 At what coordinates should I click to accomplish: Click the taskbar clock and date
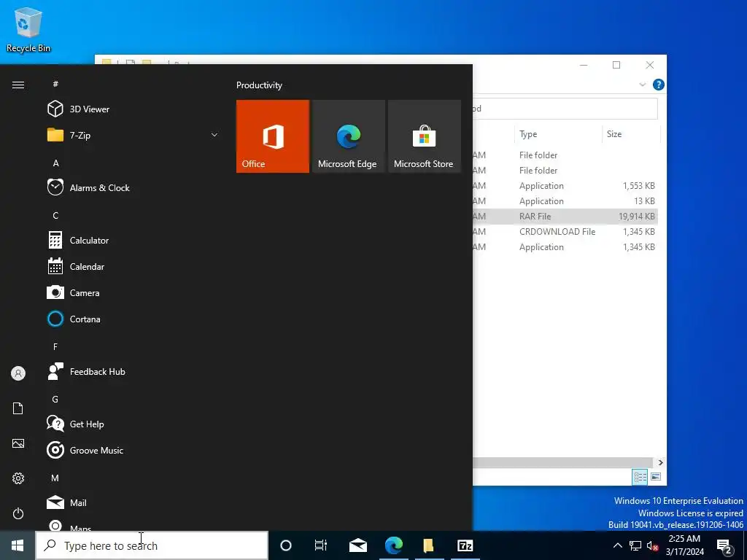(684, 545)
